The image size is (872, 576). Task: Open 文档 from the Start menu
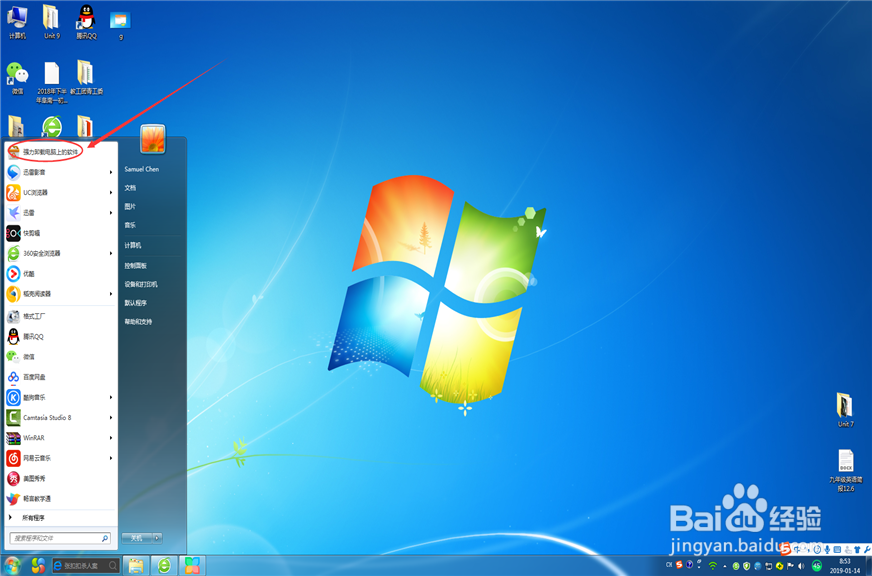(130, 188)
